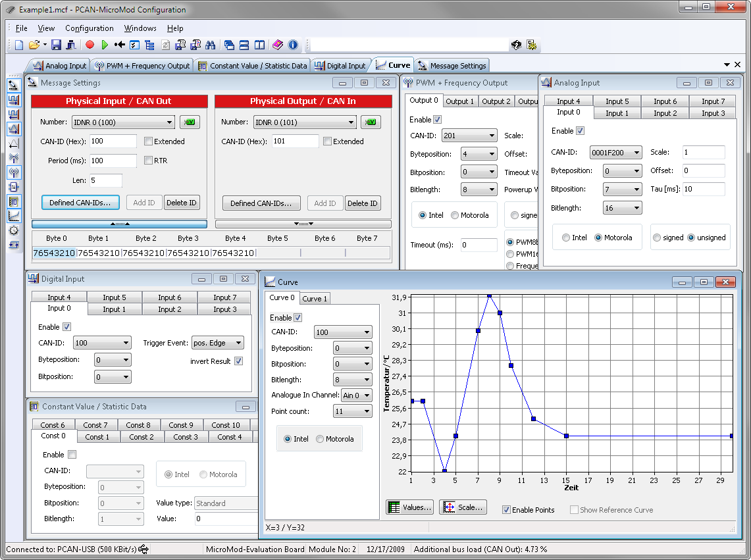This screenshot has width=751, height=560.
Task: Uncheck the invert Result checkbox
Action: (238, 361)
